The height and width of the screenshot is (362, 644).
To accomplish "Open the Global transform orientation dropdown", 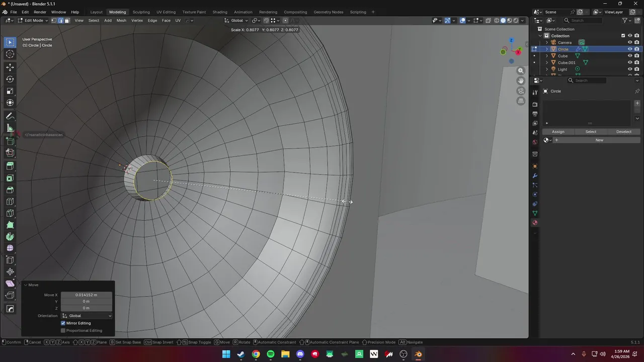I will pyautogui.click(x=236, y=21).
